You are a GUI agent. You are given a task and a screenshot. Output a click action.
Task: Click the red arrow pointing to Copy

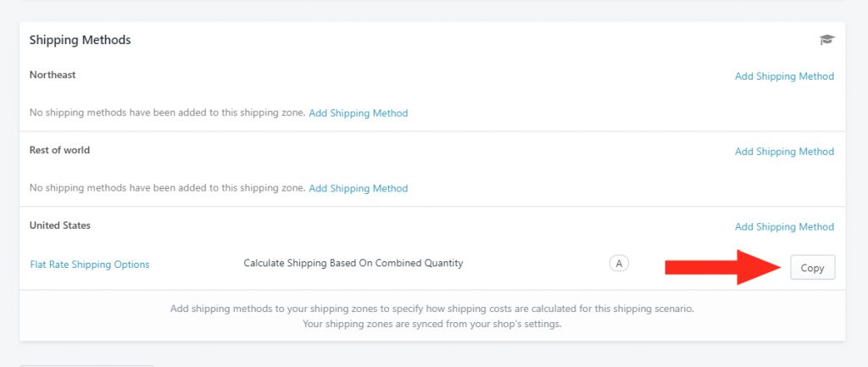pos(723,267)
